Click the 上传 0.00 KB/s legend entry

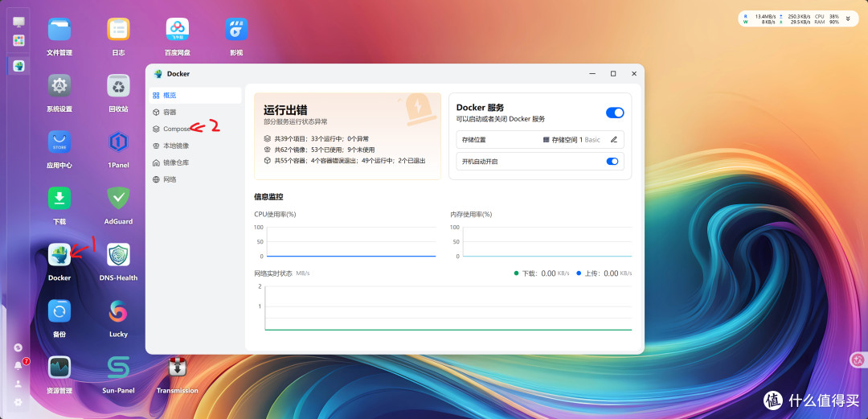point(604,273)
